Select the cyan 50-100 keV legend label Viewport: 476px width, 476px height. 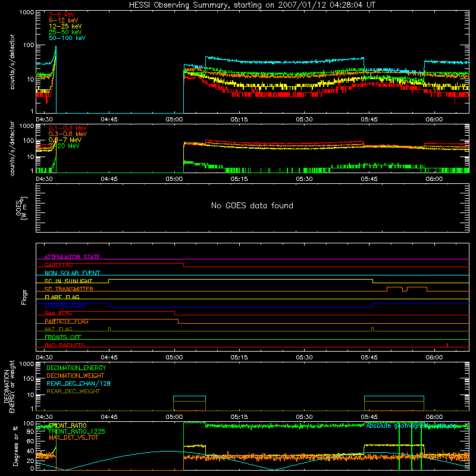pyautogui.click(x=67, y=38)
